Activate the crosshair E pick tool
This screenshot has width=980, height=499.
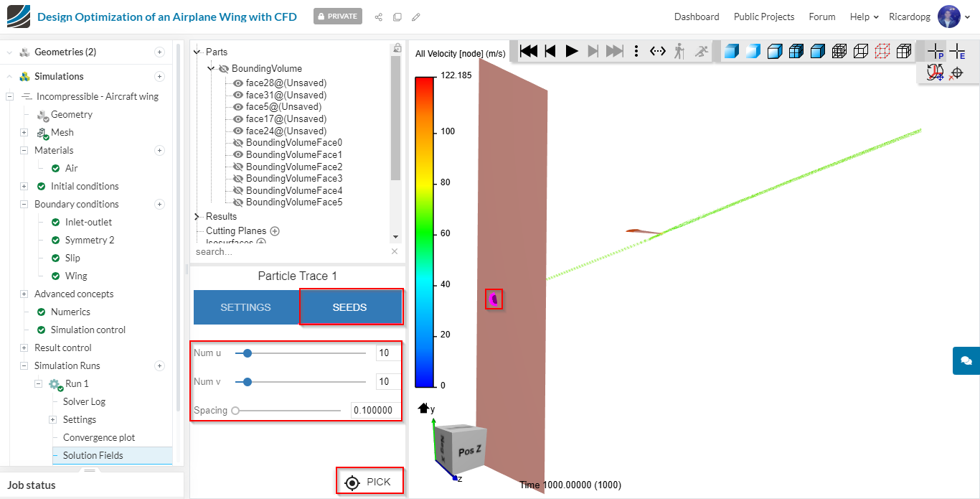click(x=957, y=51)
